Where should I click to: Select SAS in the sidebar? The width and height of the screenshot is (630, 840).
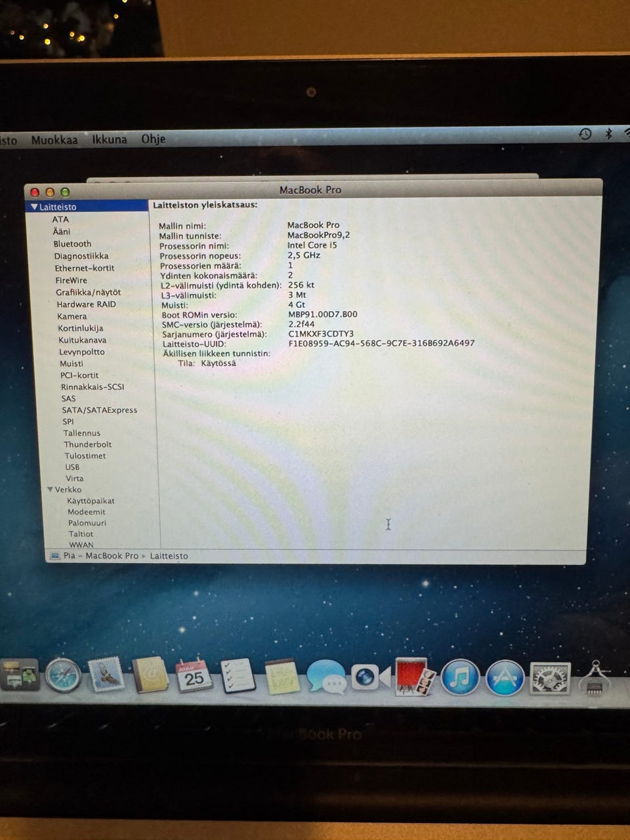tap(68, 398)
